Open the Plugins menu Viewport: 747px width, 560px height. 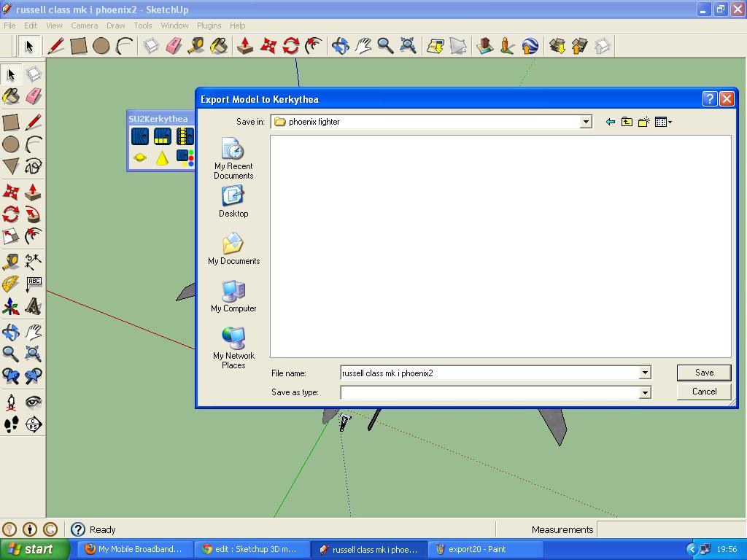[209, 26]
